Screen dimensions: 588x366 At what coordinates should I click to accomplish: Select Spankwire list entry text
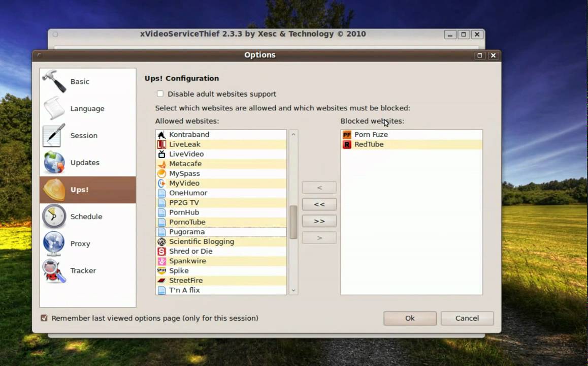click(x=187, y=261)
